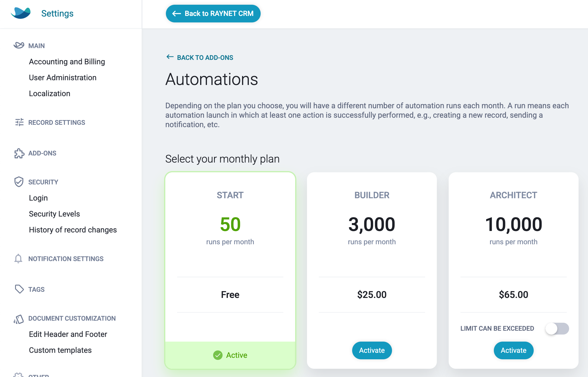This screenshot has width=588, height=377.
Task: Expand the Add-ons sidebar section
Action: point(42,153)
